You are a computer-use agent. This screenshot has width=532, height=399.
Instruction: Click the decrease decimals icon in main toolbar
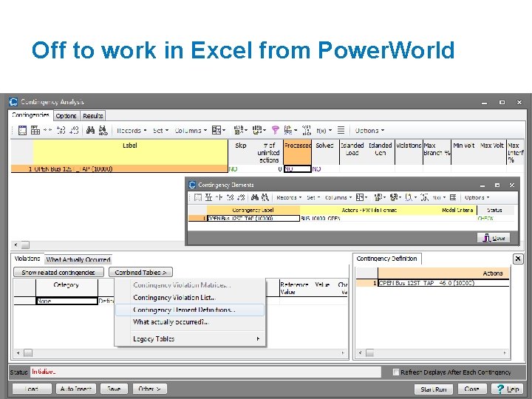pos(74,130)
